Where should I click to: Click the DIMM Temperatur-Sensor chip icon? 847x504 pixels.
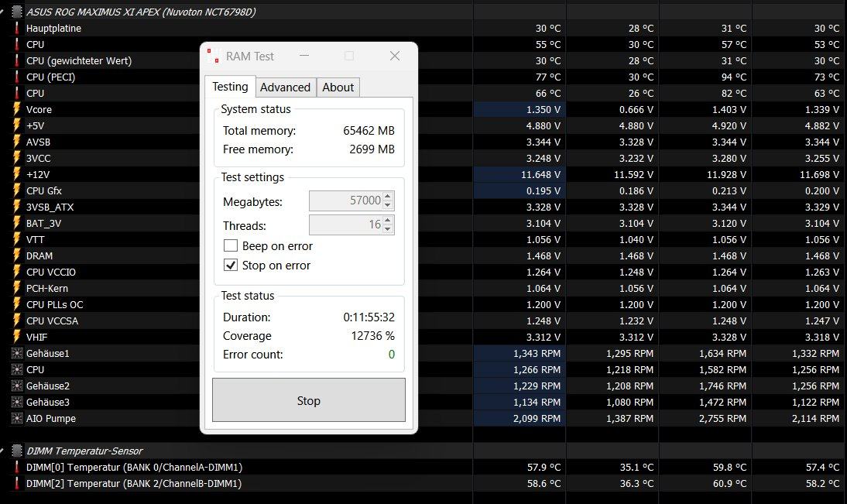[x=17, y=451]
